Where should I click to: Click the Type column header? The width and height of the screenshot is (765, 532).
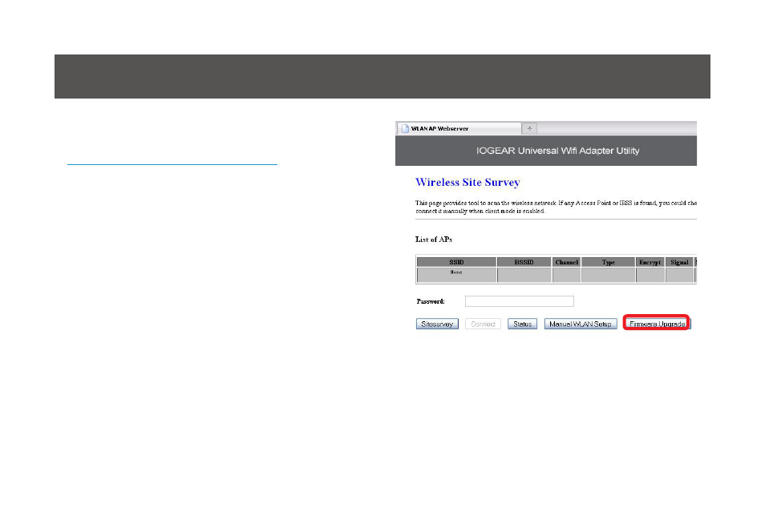click(609, 262)
